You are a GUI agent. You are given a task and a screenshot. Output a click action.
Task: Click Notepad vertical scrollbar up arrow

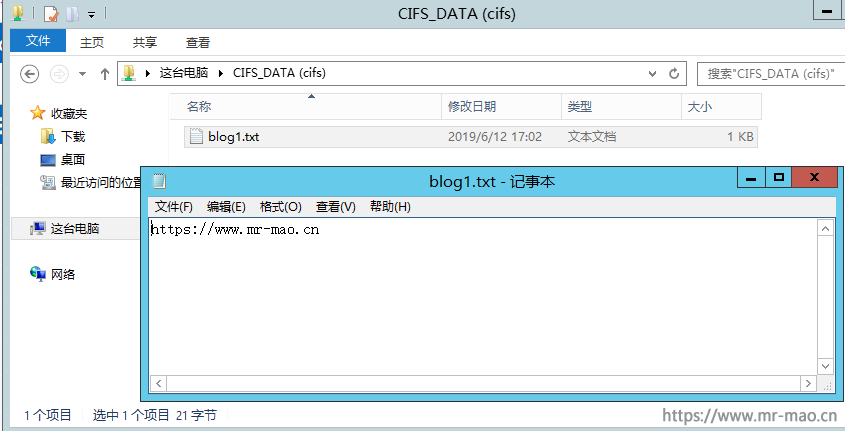[x=825, y=229]
